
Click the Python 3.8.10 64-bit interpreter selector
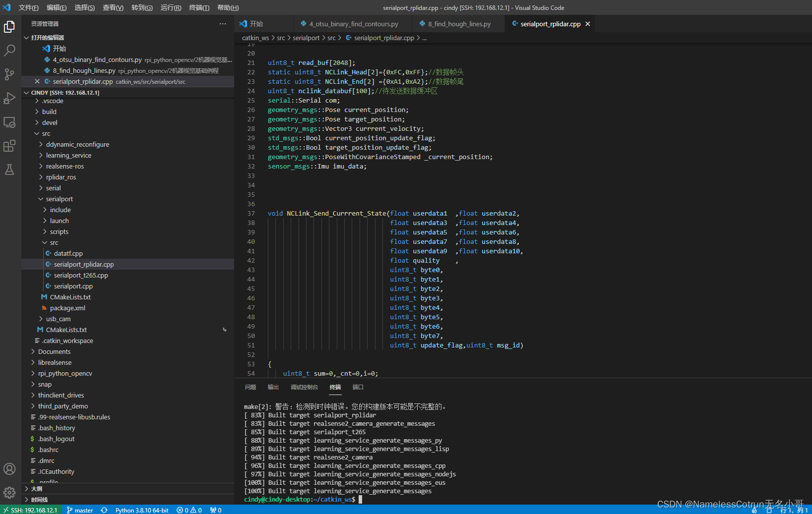tap(142, 510)
